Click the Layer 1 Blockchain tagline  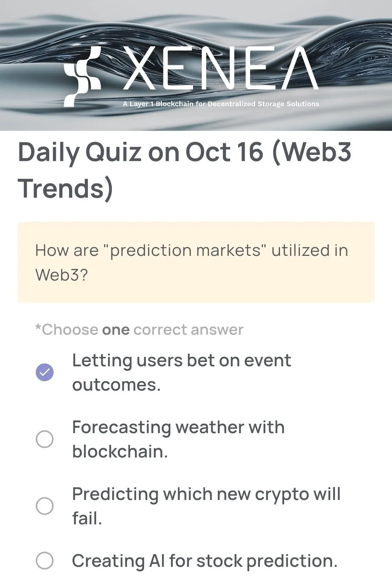tap(221, 104)
